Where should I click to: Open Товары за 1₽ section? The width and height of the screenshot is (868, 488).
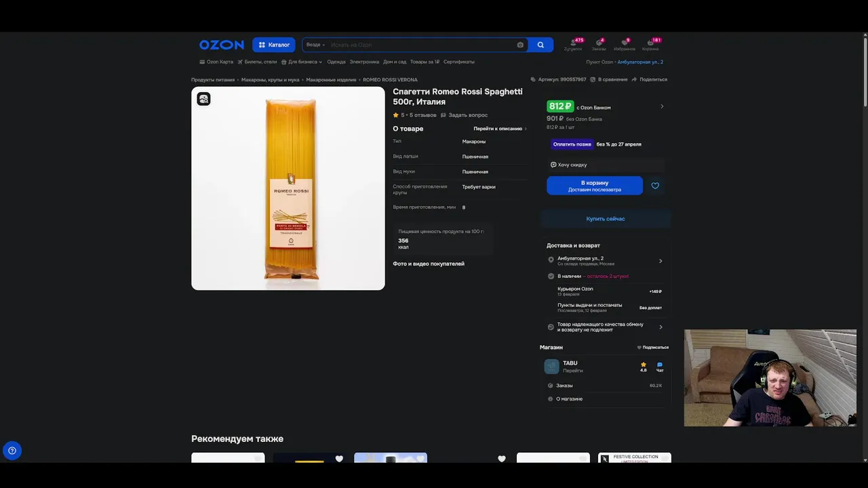(425, 62)
